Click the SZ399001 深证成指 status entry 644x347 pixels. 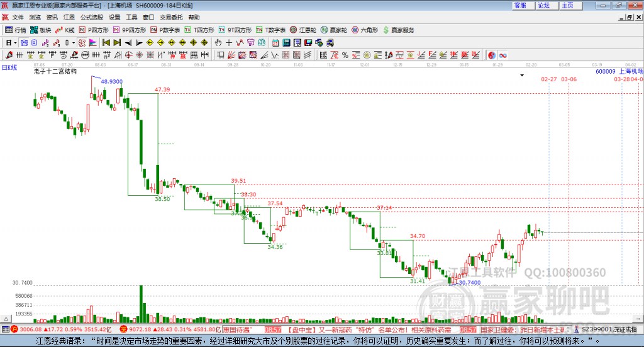click(609, 329)
